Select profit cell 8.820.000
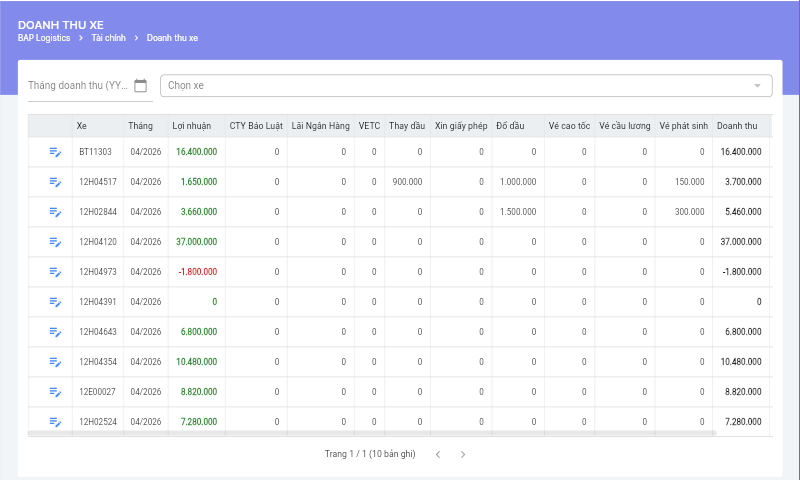 point(198,392)
